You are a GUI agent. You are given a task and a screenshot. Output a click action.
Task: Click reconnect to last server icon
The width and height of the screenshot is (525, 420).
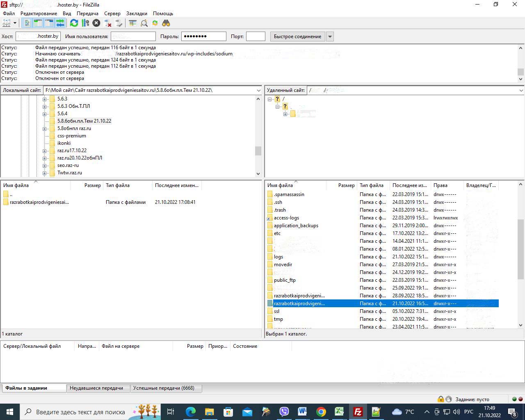(x=119, y=23)
